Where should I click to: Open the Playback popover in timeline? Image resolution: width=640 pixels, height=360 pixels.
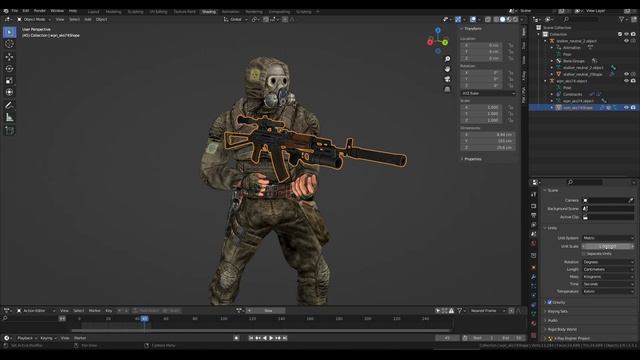[27, 338]
